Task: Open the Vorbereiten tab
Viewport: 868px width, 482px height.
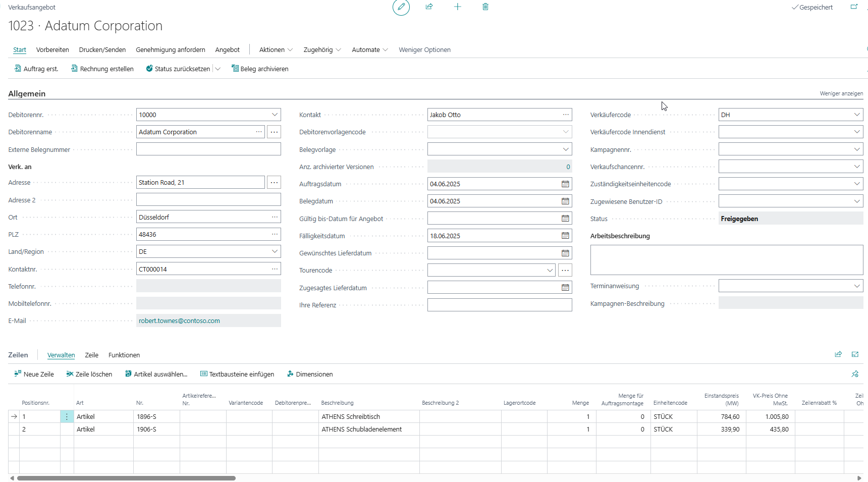Action: (x=52, y=49)
